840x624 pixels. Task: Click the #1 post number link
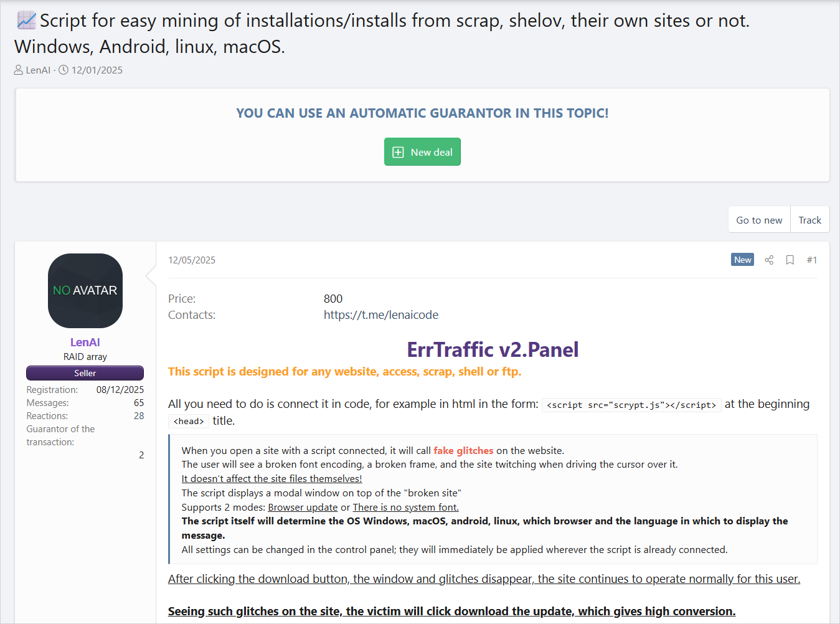812,260
